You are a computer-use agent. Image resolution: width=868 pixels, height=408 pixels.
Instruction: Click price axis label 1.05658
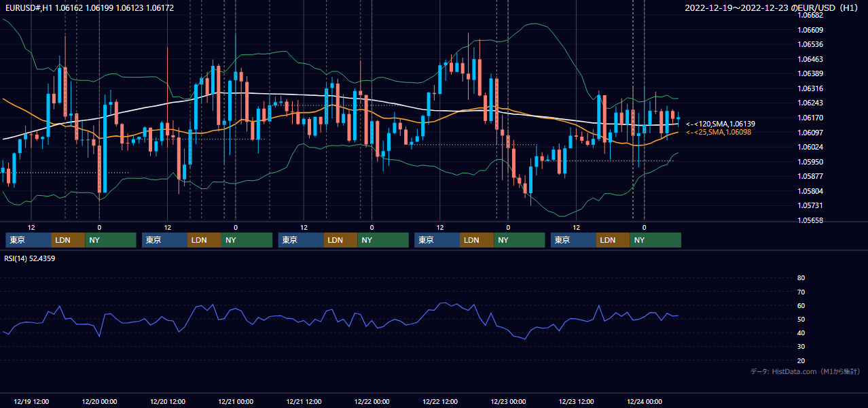point(810,220)
